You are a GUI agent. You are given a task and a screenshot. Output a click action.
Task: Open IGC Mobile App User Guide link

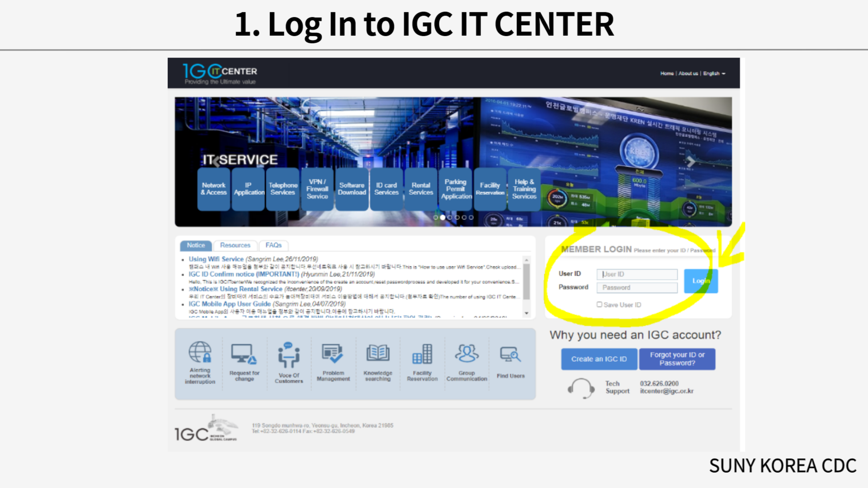point(229,304)
